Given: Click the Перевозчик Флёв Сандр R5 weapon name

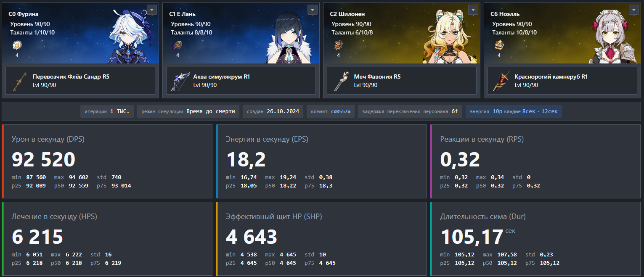Looking at the screenshot, I should (x=71, y=77).
